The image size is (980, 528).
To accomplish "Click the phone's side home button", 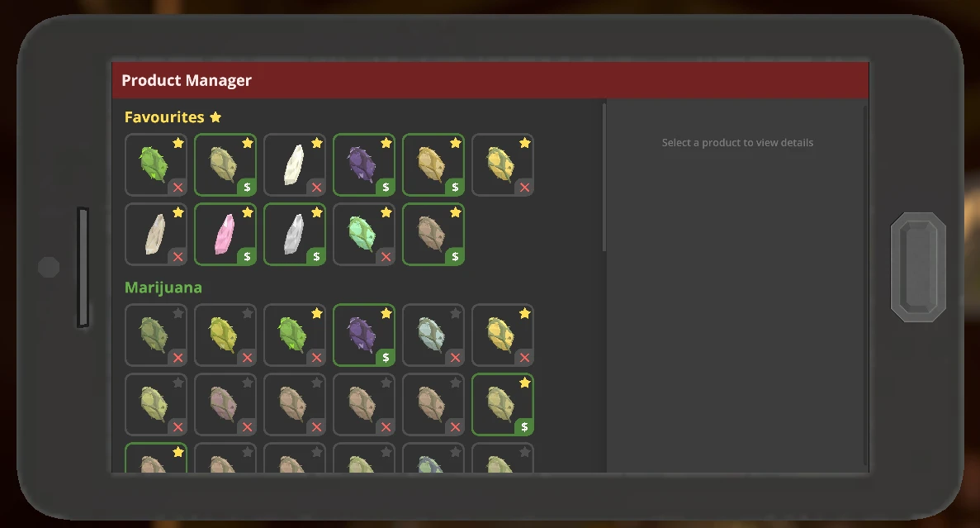I will click(x=918, y=267).
